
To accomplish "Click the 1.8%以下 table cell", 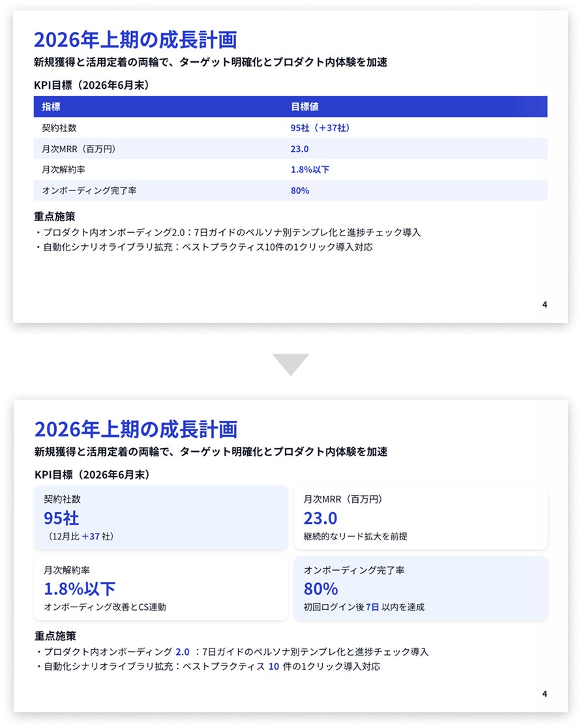I will (x=310, y=170).
